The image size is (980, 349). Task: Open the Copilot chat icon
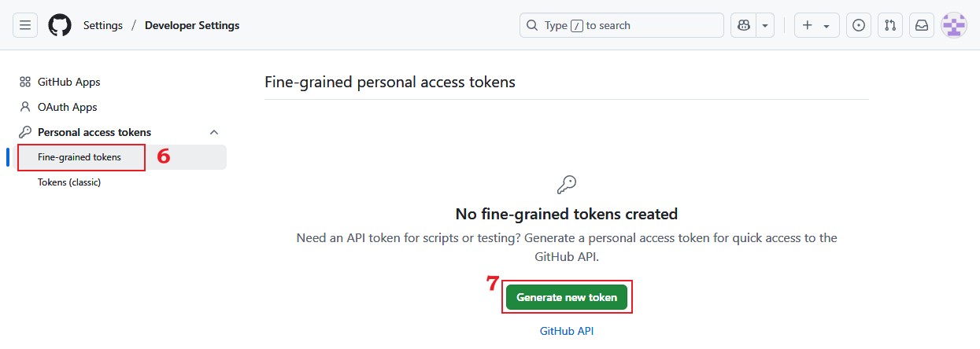pyautogui.click(x=744, y=25)
